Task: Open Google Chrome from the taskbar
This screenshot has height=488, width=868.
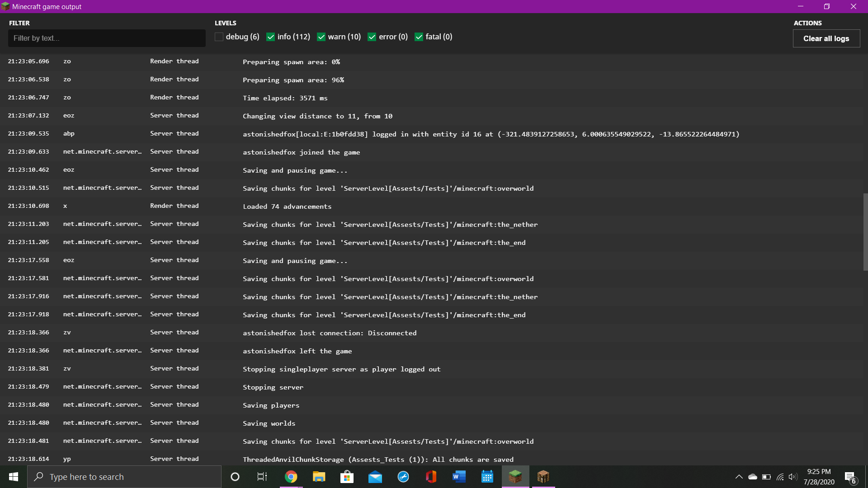Action: 291,477
